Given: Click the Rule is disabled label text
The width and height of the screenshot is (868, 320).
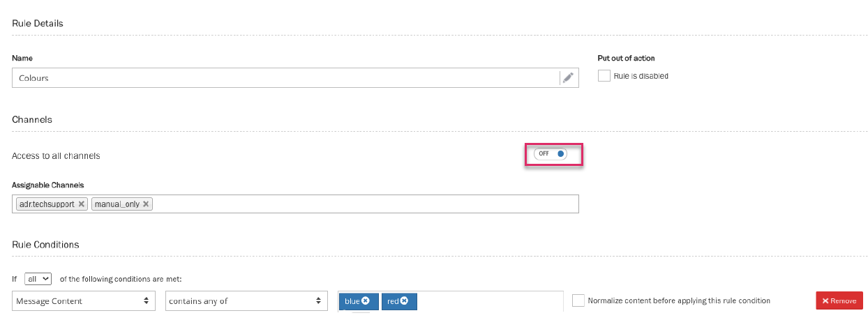Looking at the screenshot, I should pyautogui.click(x=641, y=76).
